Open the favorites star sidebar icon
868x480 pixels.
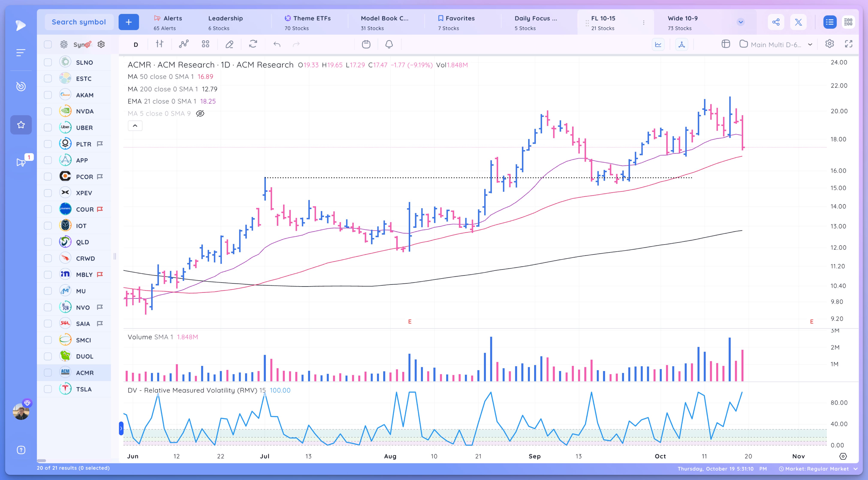pyautogui.click(x=21, y=125)
